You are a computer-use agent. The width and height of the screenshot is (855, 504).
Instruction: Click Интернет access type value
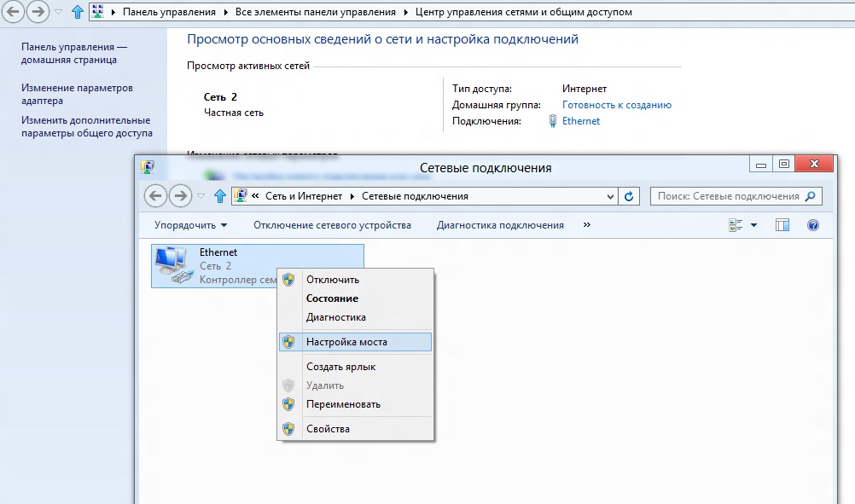585,89
